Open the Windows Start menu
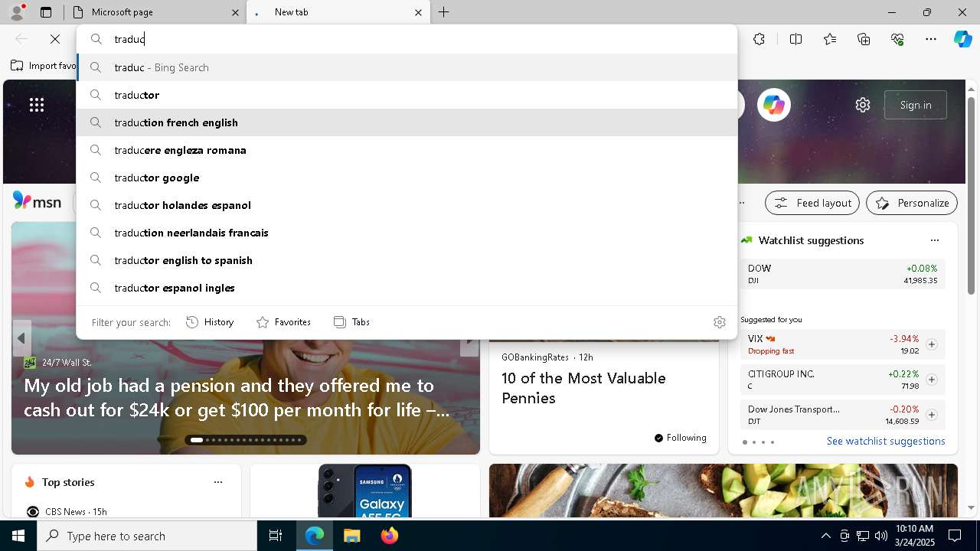 click(x=18, y=536)
